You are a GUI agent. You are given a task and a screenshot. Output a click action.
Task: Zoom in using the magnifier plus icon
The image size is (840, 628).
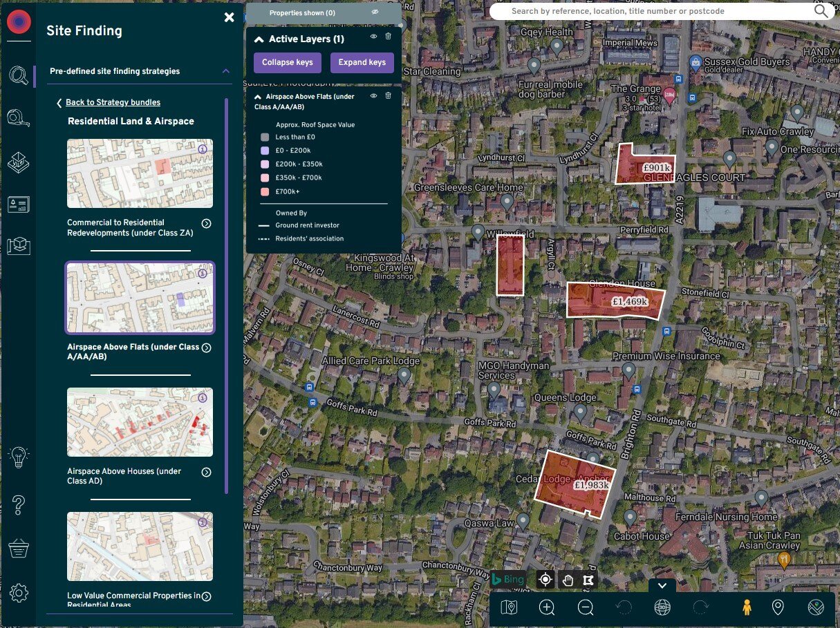tap(546, 608)
